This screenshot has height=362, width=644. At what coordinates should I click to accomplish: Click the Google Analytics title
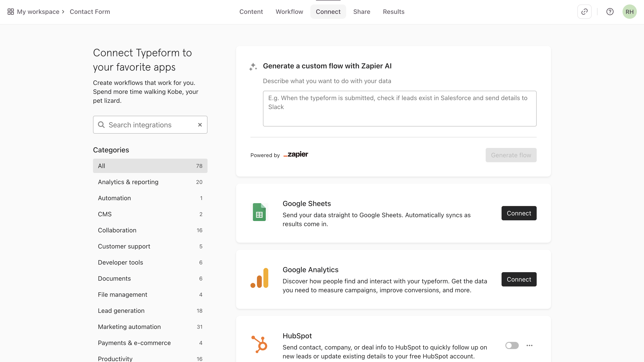point(310,269)
